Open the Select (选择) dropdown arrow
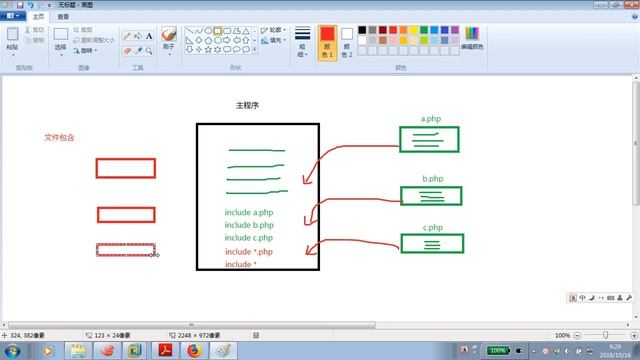 point(61,55)
